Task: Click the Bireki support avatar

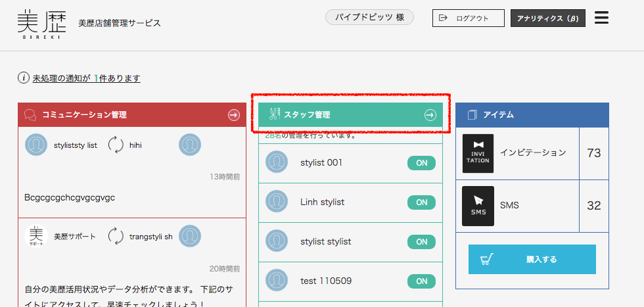Action: tap(36, 236)
